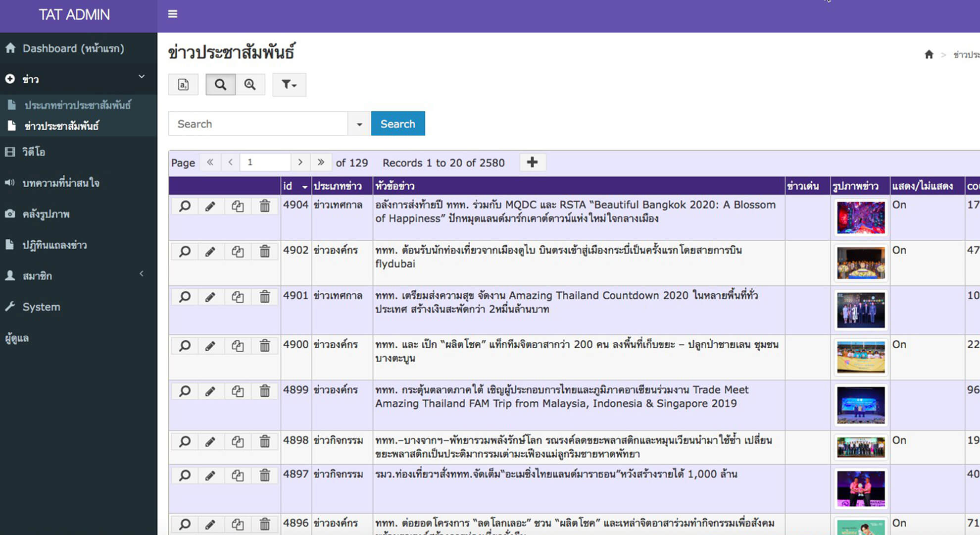The width and height of the screenshot is (980, 535).
Task: Open thumbnail image of record 4900
Action: point(861,357)
